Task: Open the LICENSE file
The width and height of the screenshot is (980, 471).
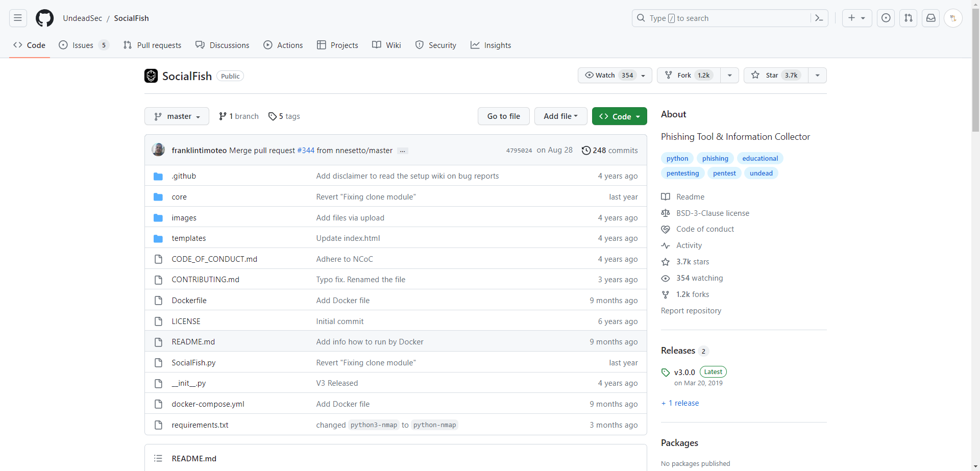Action: (x=186, y=321)
